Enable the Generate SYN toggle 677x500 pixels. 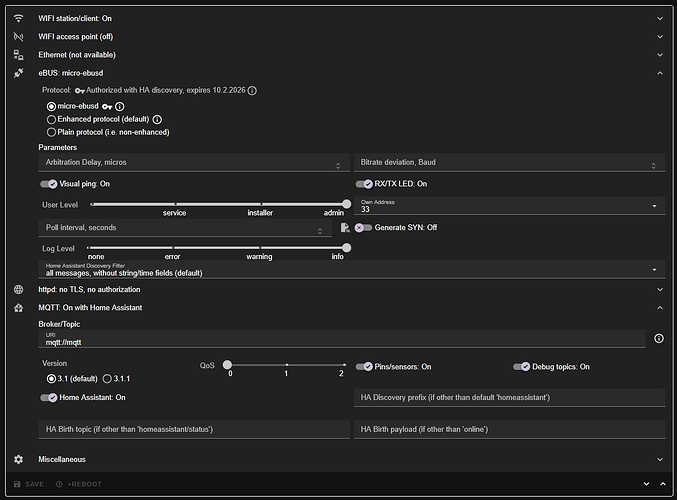click(x=364, y=227)
